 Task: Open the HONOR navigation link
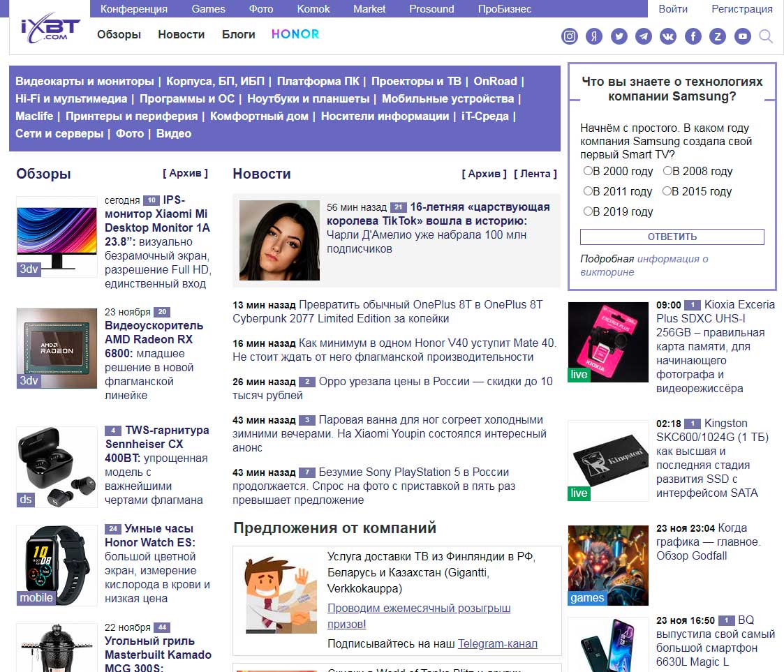coord(295,34)
